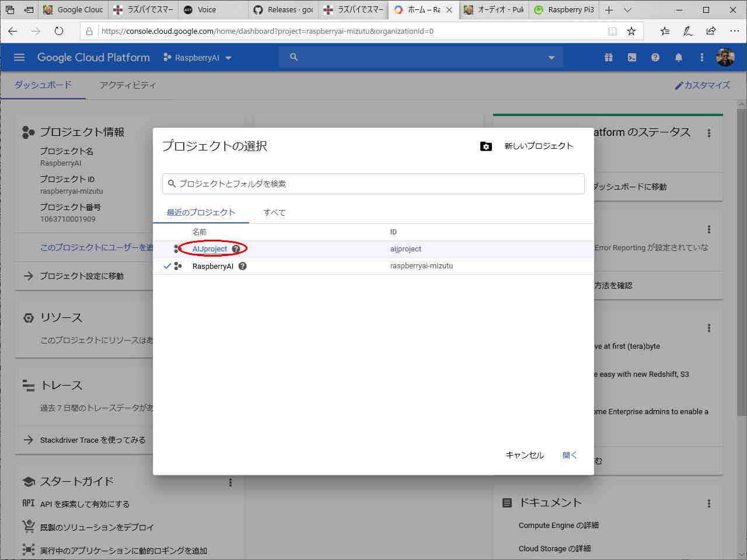The width and height of the screenshot is (747, 560).
Task: Close the ホーム browser tab
Action: pos(449,10)
